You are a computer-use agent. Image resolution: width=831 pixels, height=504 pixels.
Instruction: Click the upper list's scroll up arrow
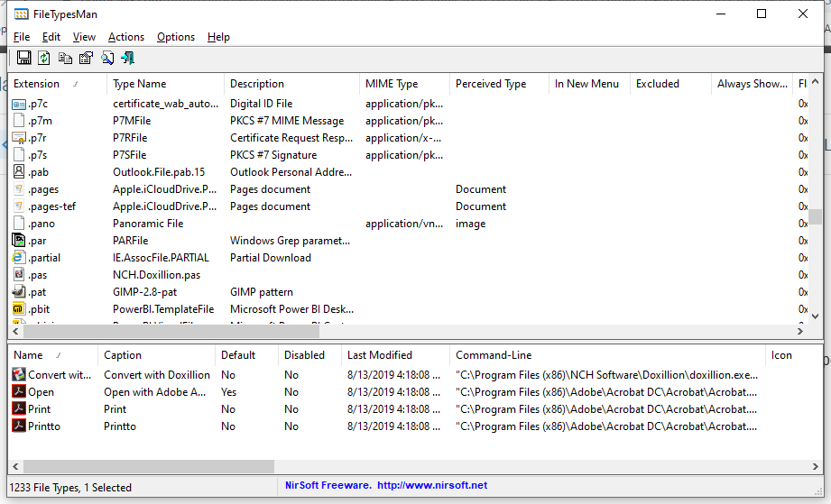(x=815, y=81)
